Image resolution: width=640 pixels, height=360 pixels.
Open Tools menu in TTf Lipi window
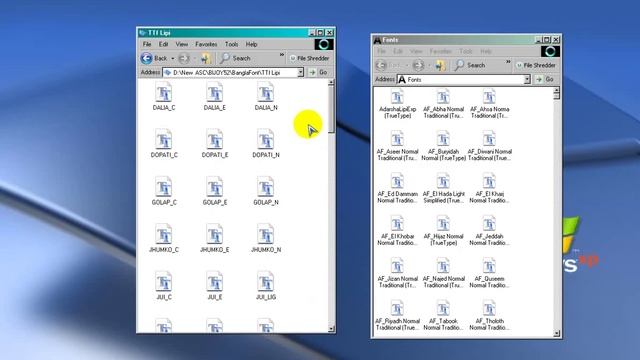231,44
